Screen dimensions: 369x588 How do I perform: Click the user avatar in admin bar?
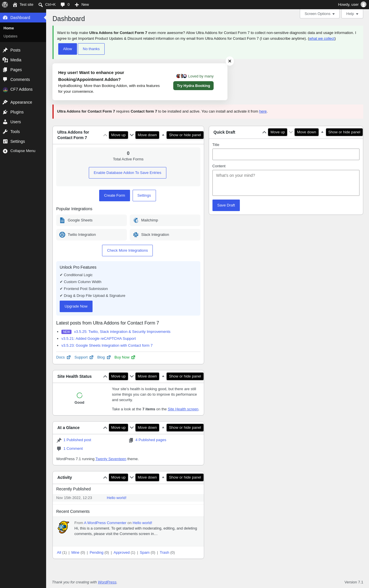click(x=364, y=5)
